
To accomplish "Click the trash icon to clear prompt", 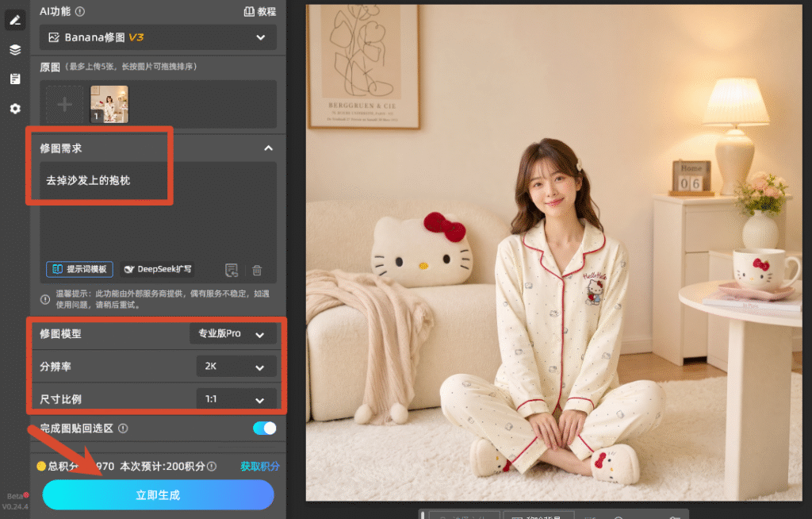I will 257,270.
